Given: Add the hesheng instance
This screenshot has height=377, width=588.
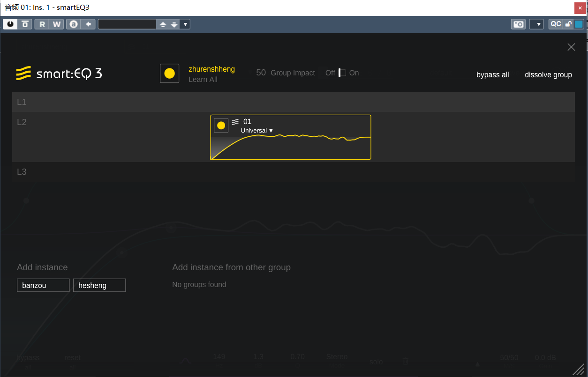Looking at the screenshot, I should (99, 285).
